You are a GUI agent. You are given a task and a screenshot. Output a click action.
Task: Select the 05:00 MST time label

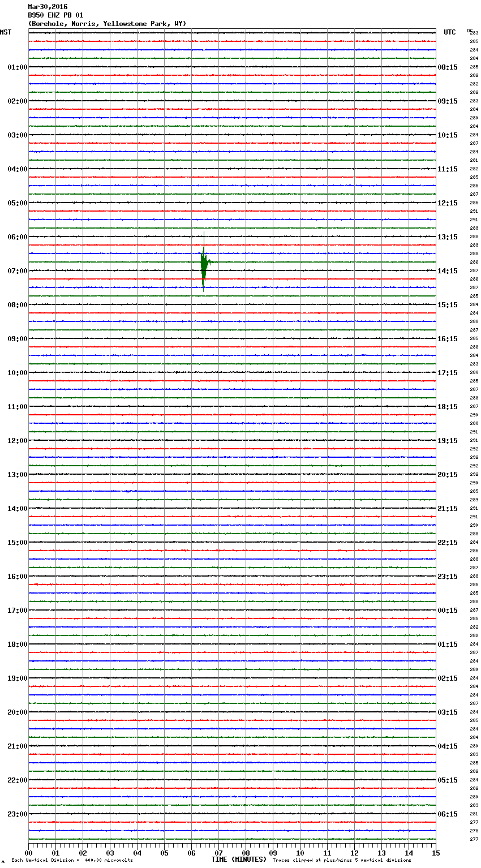point(17,203)
